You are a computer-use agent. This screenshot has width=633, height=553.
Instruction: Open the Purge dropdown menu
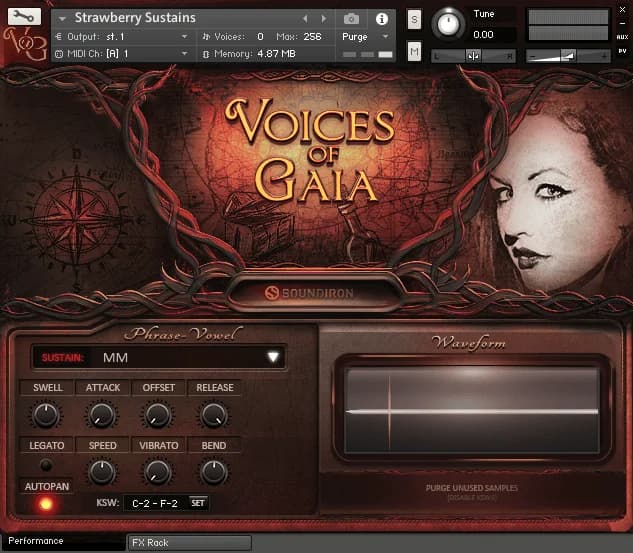[365, 37]
